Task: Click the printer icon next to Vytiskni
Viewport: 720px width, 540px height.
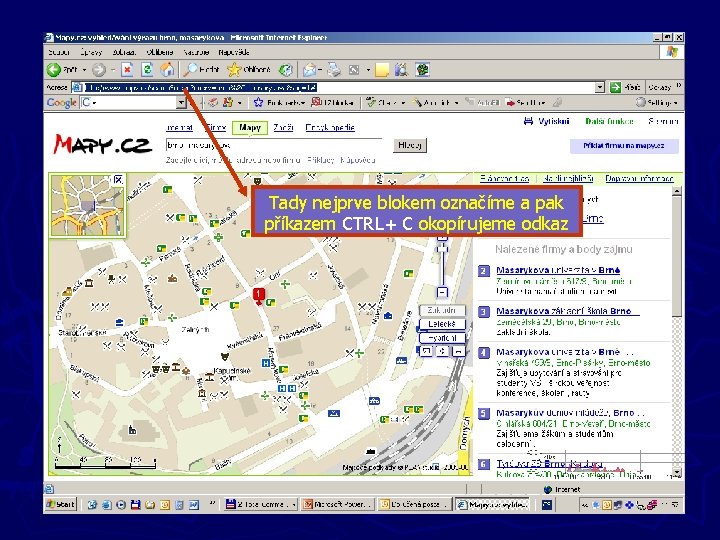Action: point(529,121)
